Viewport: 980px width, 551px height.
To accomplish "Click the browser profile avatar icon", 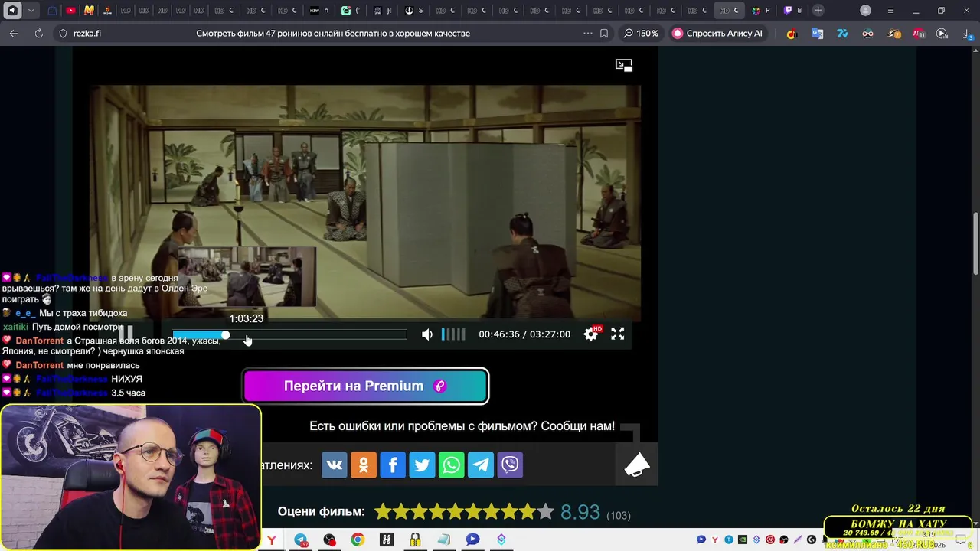I will coord(865,11).
